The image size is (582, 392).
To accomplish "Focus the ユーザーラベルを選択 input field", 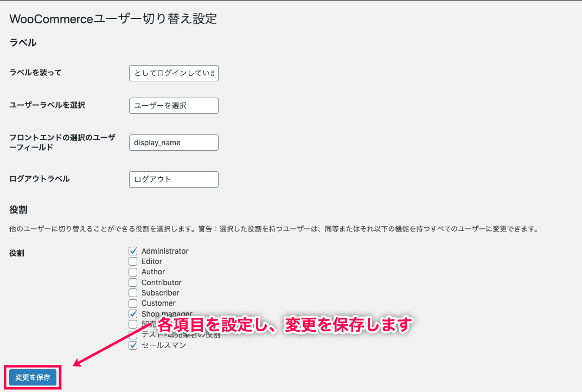I will (x=174, y=106).
